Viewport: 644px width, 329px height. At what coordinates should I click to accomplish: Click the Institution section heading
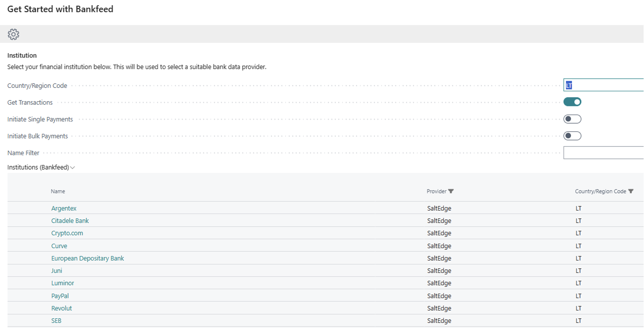pos(22,56)
